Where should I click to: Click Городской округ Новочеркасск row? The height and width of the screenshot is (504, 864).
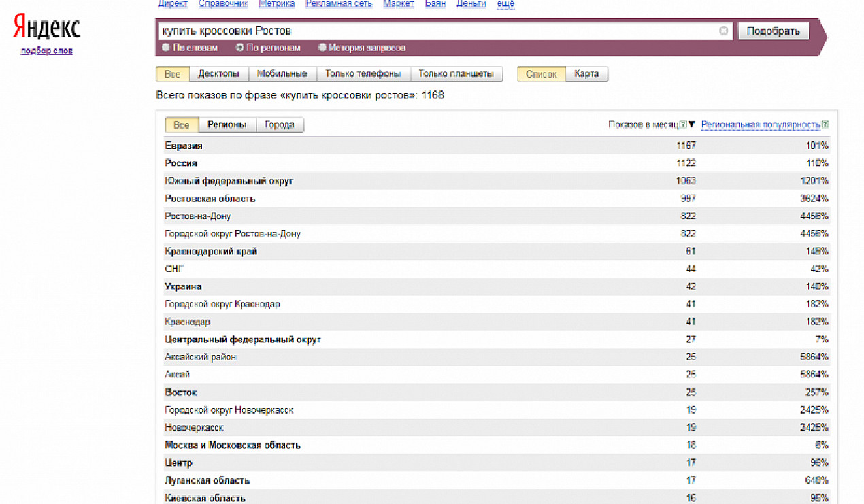[x=497, y=411]
